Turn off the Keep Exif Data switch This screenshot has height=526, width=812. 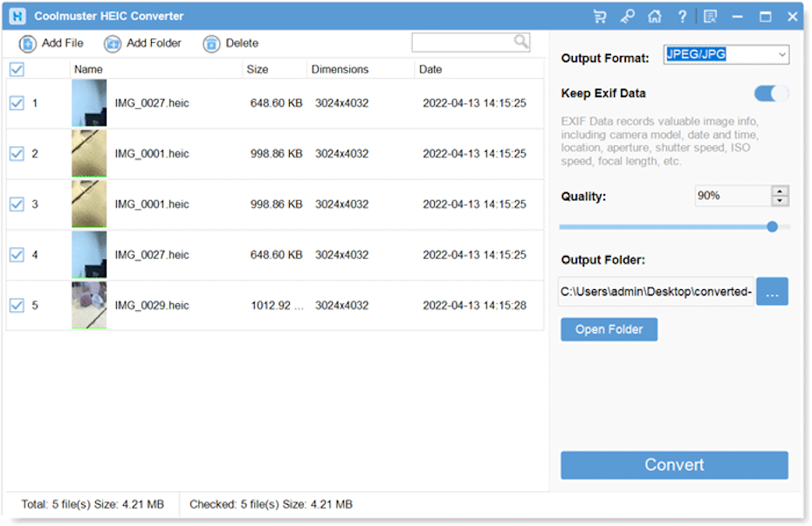pos(771,93)
